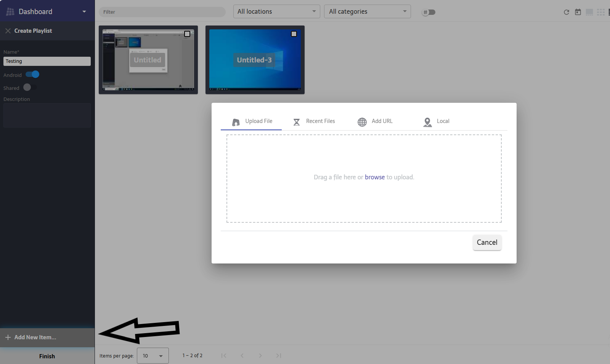The height and width of the screenshot is (364, 610).
Task: Click Cancel in the upload dialog
Action: click(x=487, y=243)
